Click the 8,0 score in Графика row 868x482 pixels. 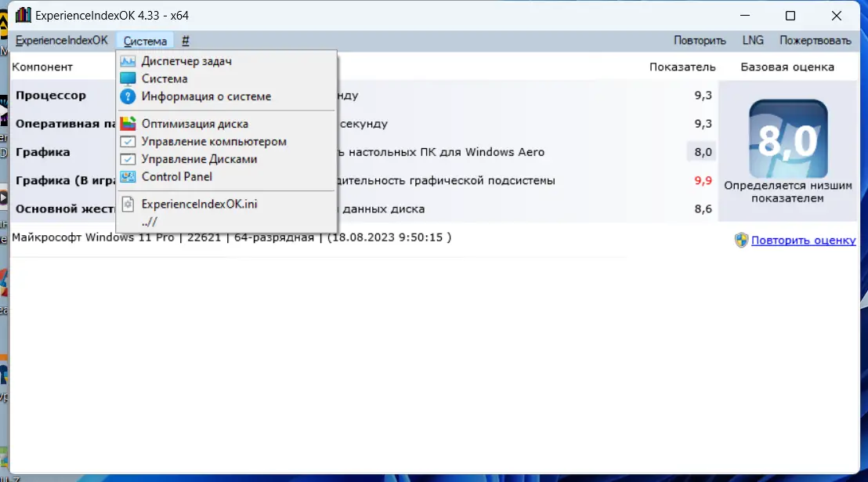[x=703, y=152]
